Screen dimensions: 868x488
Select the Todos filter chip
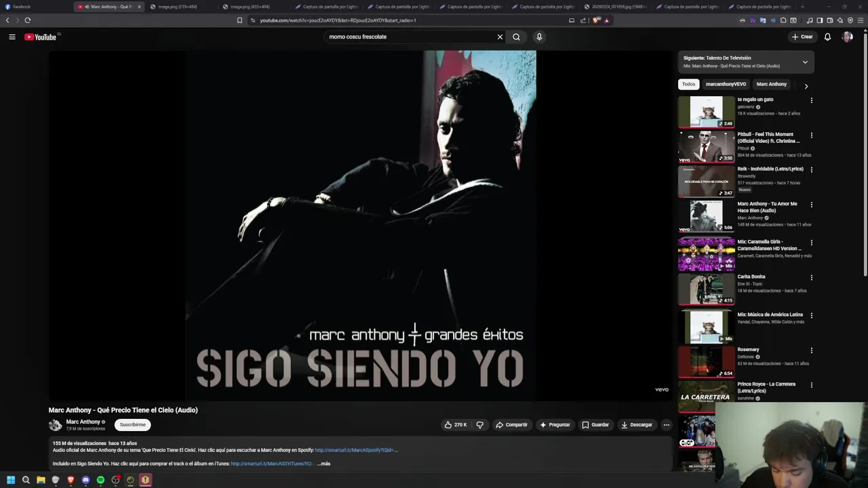click(x=688, y=84)
